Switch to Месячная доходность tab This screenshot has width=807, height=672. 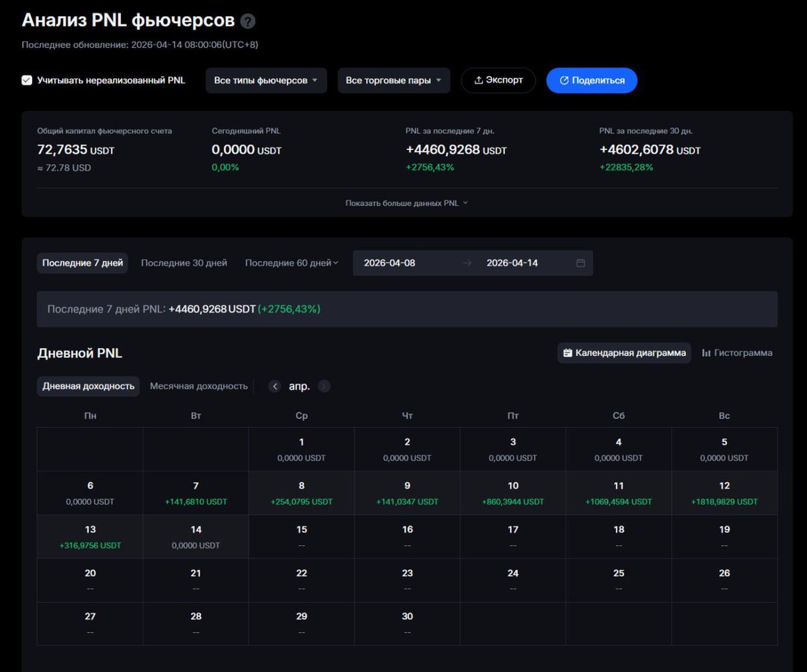coord(199,386)
